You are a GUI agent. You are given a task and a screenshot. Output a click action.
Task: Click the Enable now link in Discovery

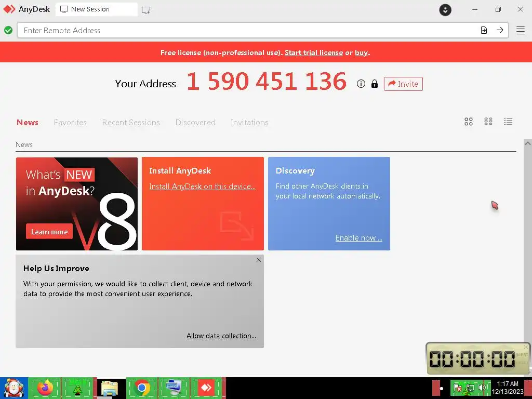358,238
